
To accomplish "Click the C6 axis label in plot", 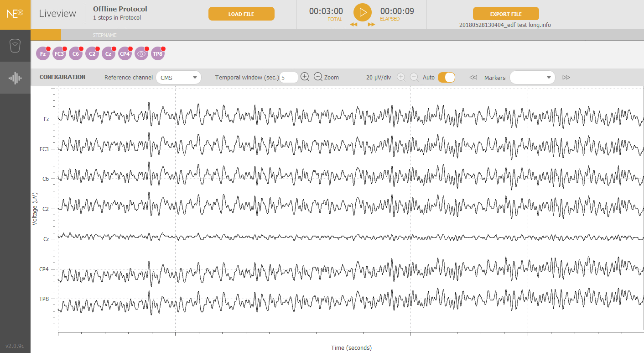I will pos(46,179).
